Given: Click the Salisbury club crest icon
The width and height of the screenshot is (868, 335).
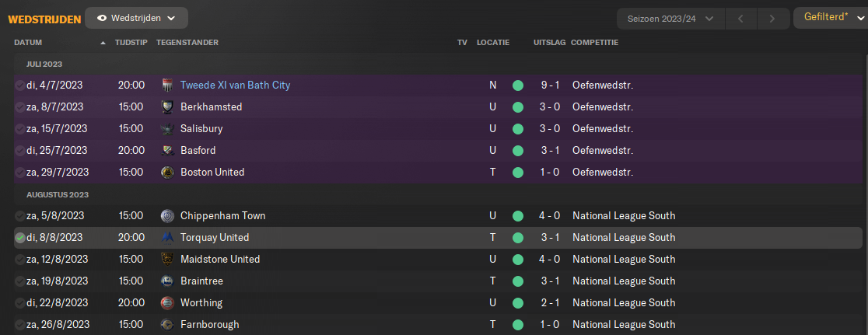Looking at the screenshot, I should (167, 129).
